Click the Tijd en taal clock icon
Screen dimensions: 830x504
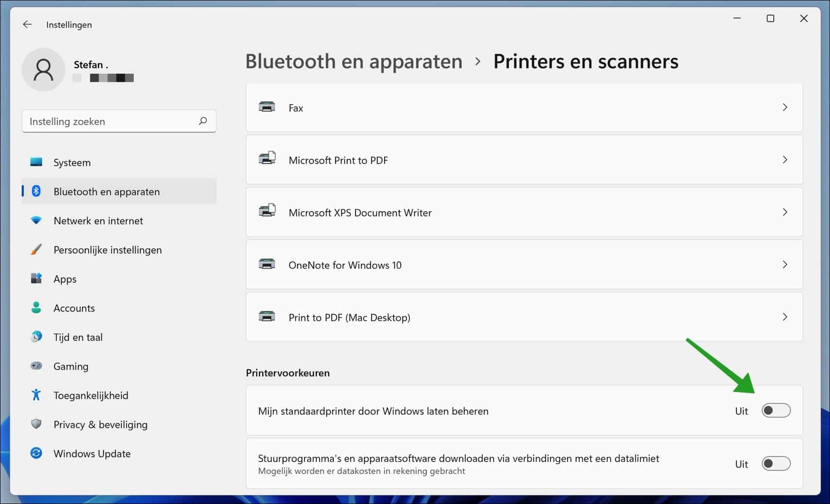point(36,337)
